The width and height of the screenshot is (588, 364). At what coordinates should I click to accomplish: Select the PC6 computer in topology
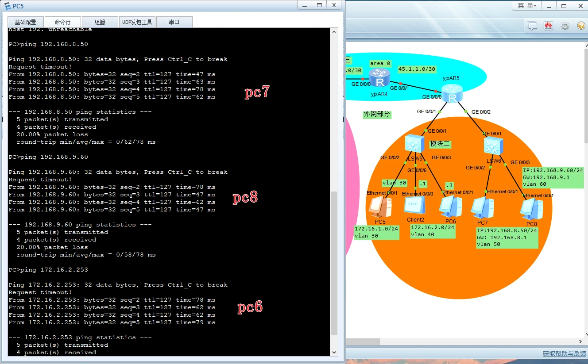(450, 207)
